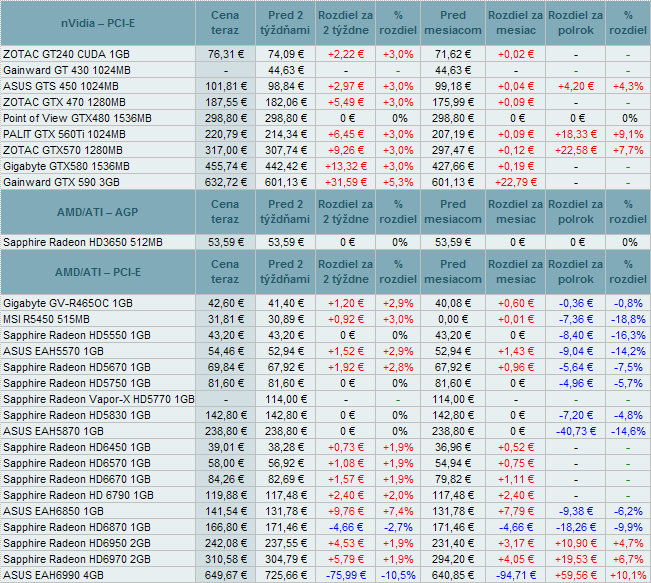Select the -40,73 € half-year difference
The height and width of the screenshot is (583, 651).
[x=576, y=431]
